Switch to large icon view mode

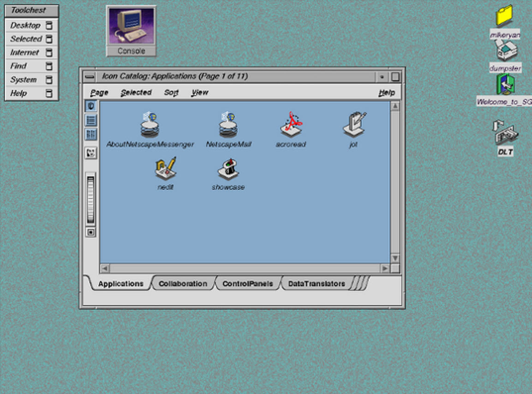click(90, 105)
